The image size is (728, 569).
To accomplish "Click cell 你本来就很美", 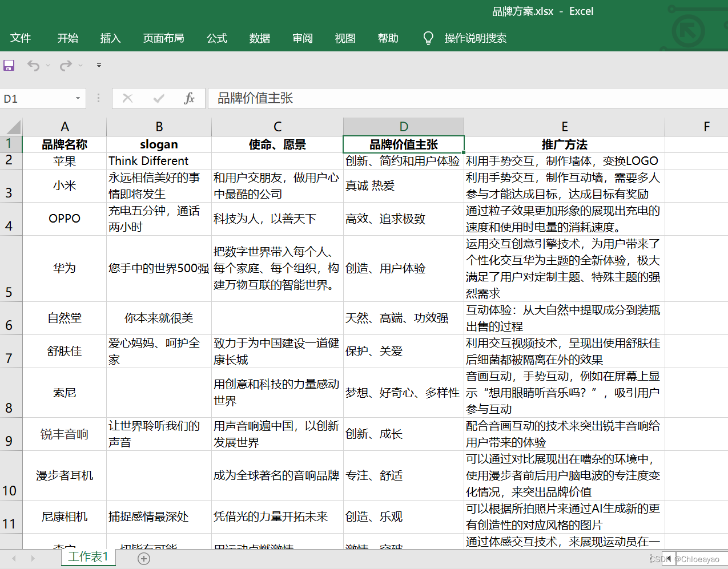I will click(159, 318).
